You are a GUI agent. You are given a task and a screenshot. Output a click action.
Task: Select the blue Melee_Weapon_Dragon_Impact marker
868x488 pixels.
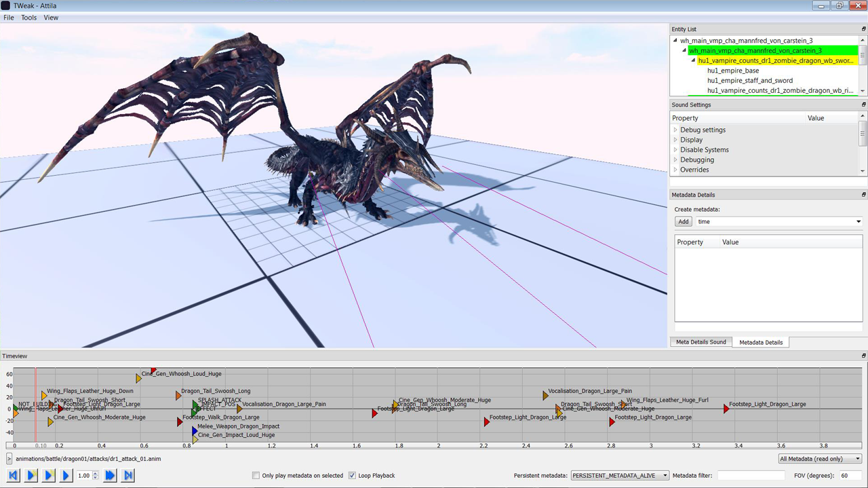tap(195, 430)
